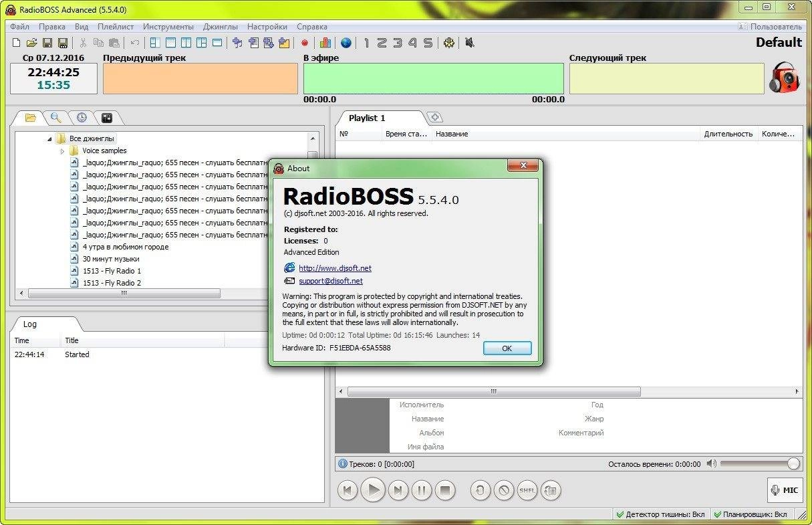Click the next track button
This screenshot has height=525, width=812.
pyautogui.click(x=398, y=491)
